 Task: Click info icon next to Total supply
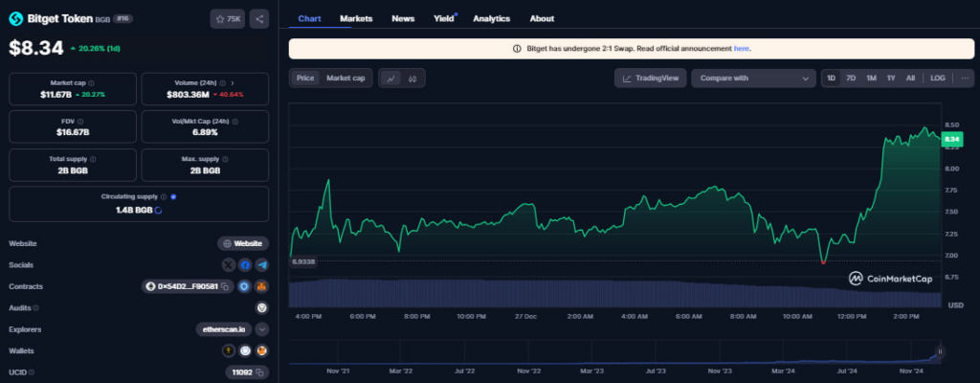coord(93,160)
